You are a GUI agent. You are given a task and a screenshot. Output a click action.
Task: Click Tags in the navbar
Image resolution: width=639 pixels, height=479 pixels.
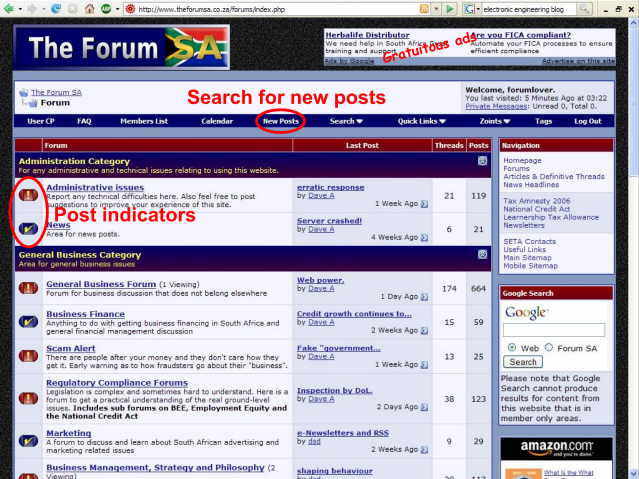(x=543, y=121)
